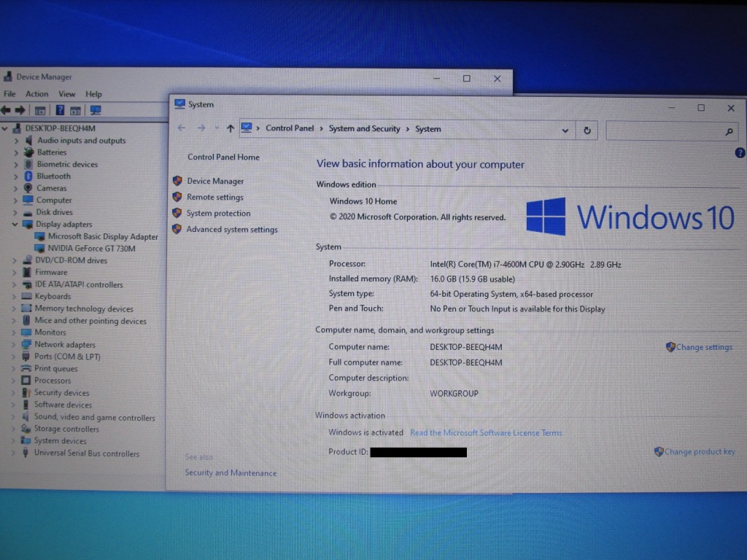Viewport: 747px width, 560px height.
Task: Expand the Audio inputs and outputs node
Action: click(16, 141)
